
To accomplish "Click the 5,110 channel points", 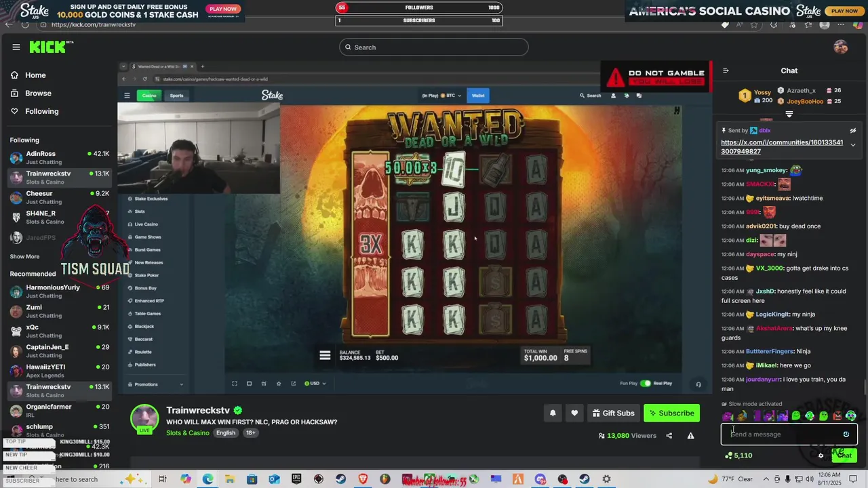I will [738, 455].
